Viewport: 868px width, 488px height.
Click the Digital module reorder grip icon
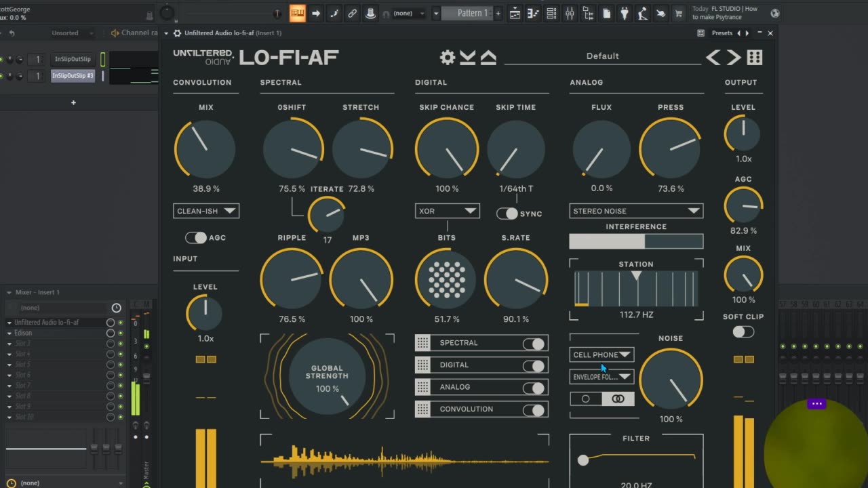[422, 365]
